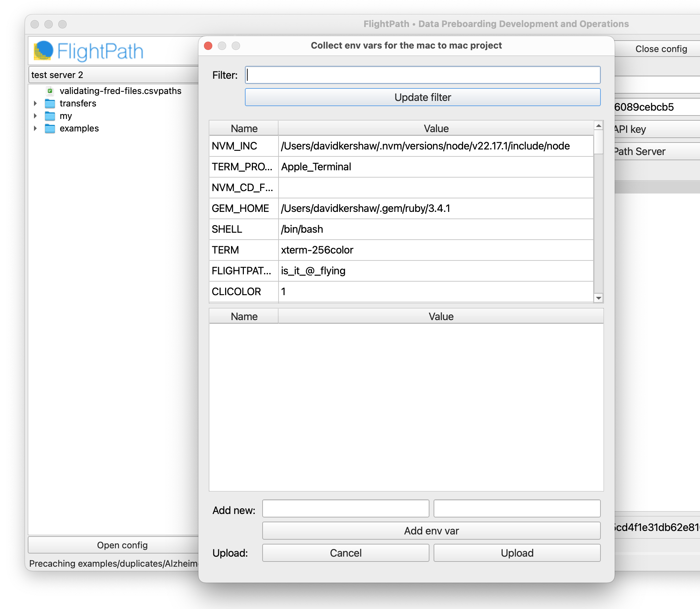Click the scroll up arrow of env table

(x=598, y=126)
